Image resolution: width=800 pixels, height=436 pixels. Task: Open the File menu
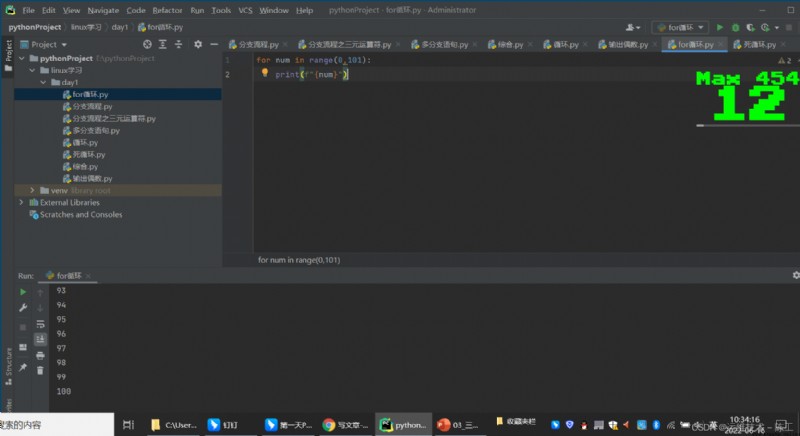tap(28, 10)
